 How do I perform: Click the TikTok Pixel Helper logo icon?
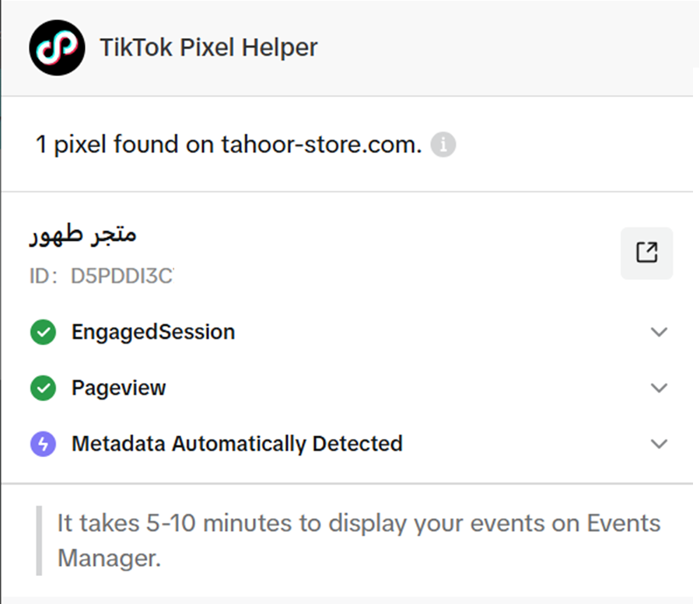tap(57, 47)
